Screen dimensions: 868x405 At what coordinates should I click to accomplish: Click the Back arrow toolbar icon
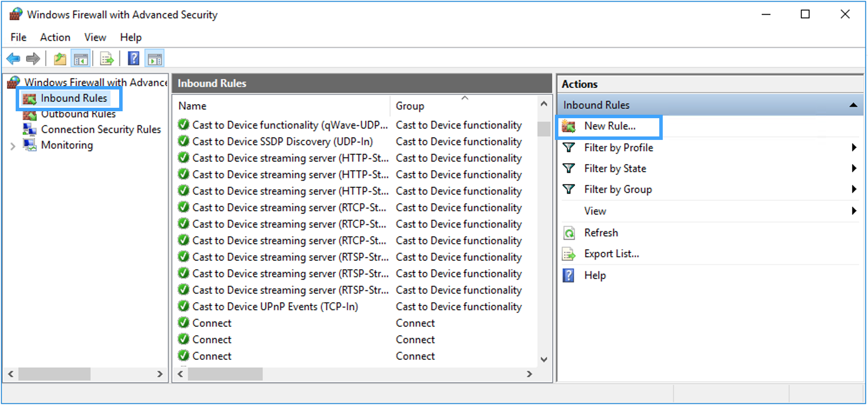(13, 58)
